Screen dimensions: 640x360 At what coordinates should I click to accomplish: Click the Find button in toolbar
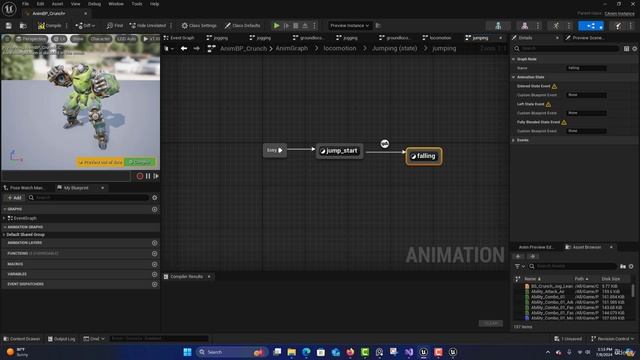pyautogui.click(x=115, y=26)
